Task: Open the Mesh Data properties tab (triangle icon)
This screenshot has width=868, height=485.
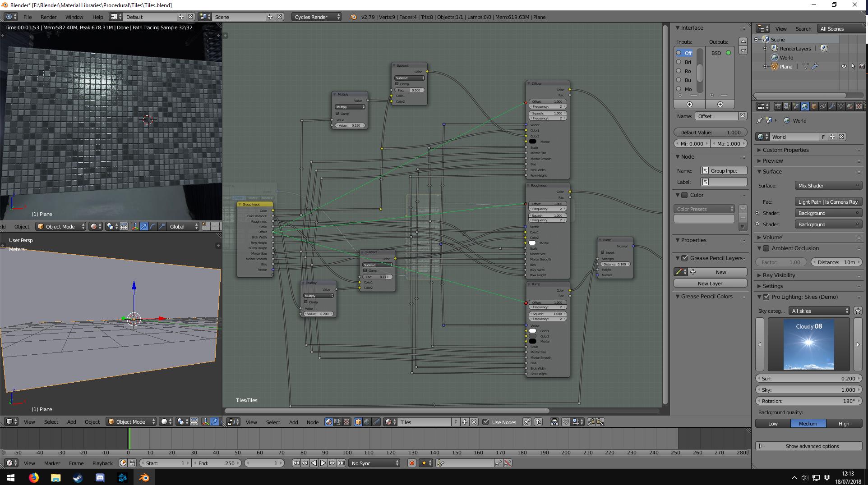Action: (x=841, y=106)
